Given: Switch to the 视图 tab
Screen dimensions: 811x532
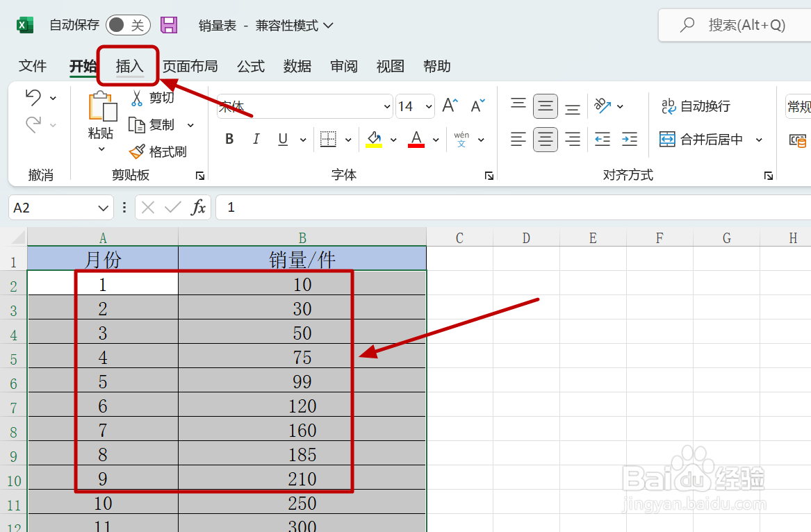Looking at the screenshot, I should [391, 66].
